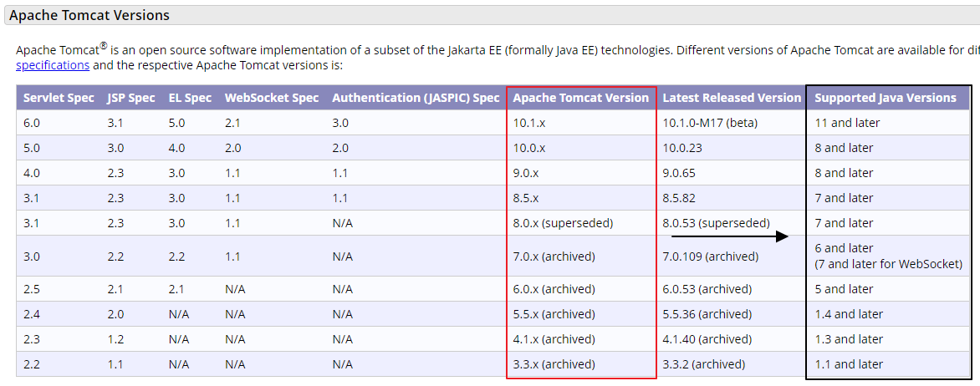Click the '5 and later' Java version cell

844,289
